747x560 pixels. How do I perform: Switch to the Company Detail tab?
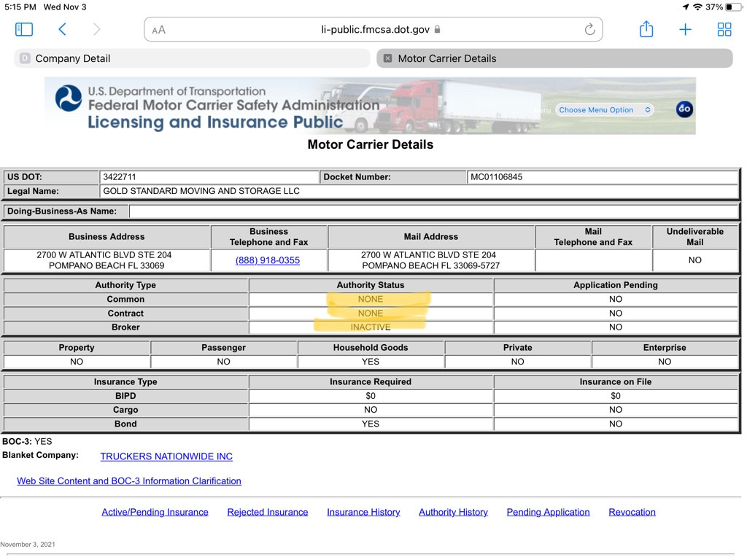[x=191, y=58]
